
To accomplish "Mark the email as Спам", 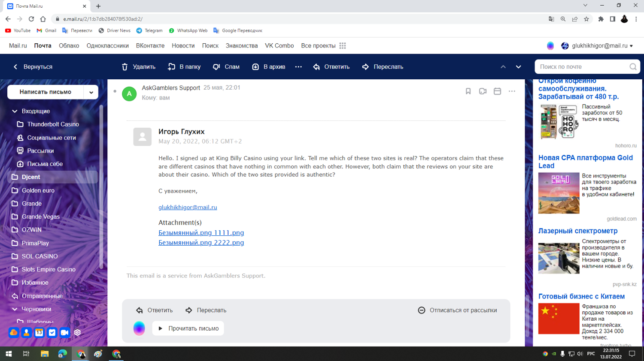I will click(226, 67).
